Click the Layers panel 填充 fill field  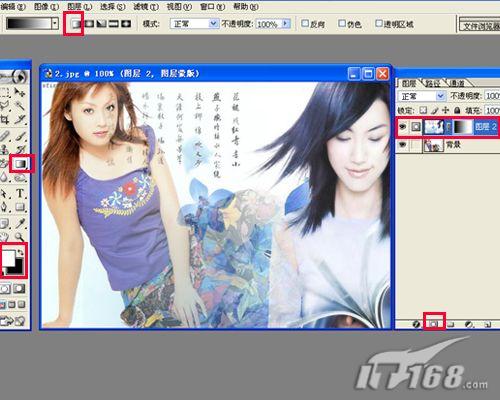(492, 110)
